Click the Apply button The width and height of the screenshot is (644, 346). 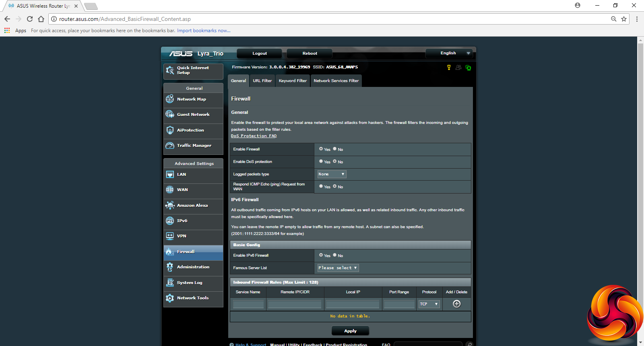tap(350, 331)
